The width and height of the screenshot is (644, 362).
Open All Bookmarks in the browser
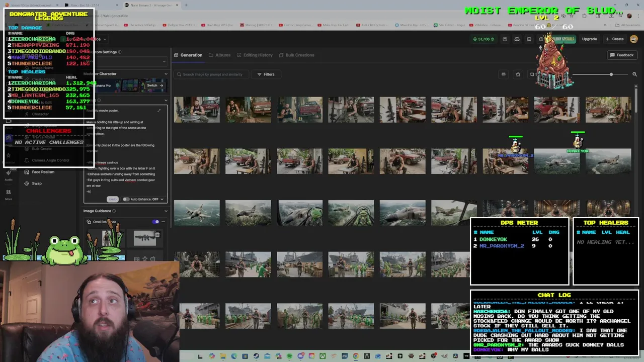click(x=628, y=25)
